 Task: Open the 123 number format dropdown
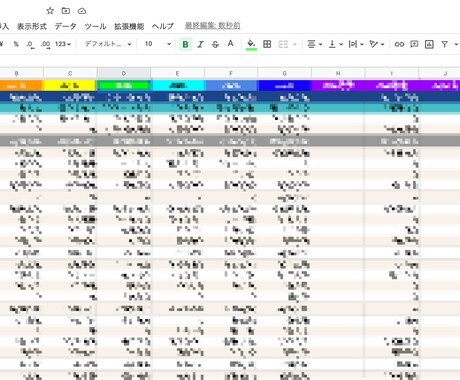(x=63, y=44)
